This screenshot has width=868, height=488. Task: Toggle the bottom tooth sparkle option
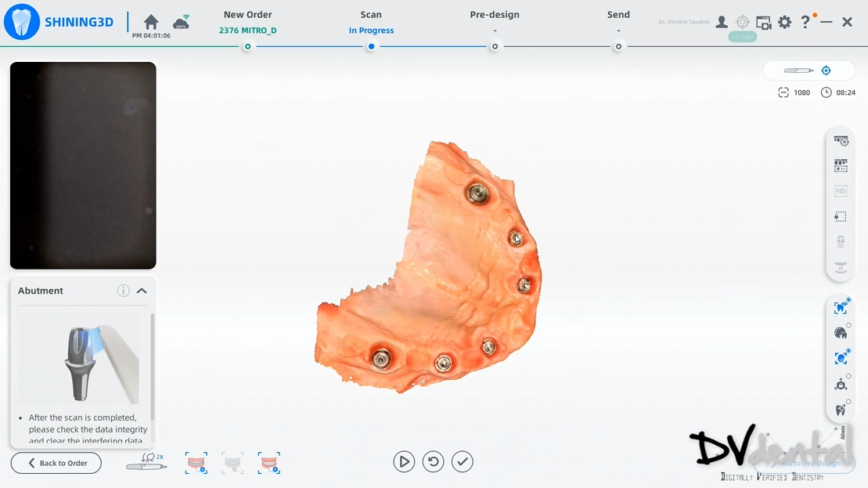[x=841, y=410]
